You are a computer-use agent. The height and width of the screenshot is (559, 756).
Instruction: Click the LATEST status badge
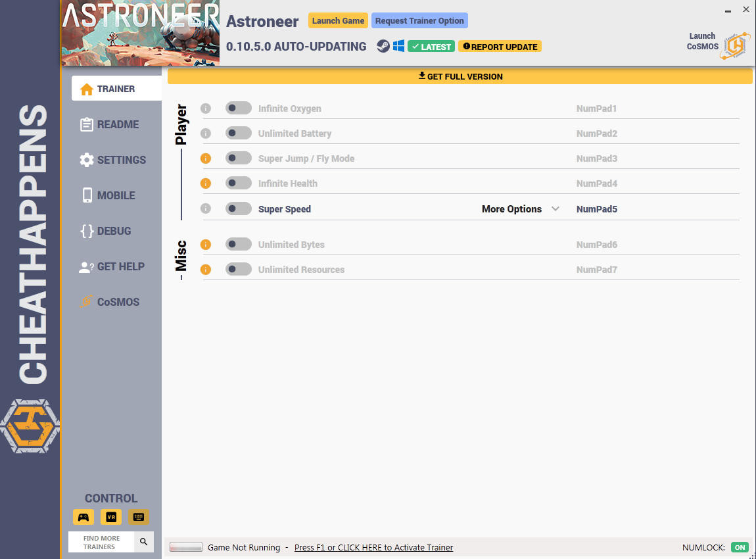click(x=431, y=46)
